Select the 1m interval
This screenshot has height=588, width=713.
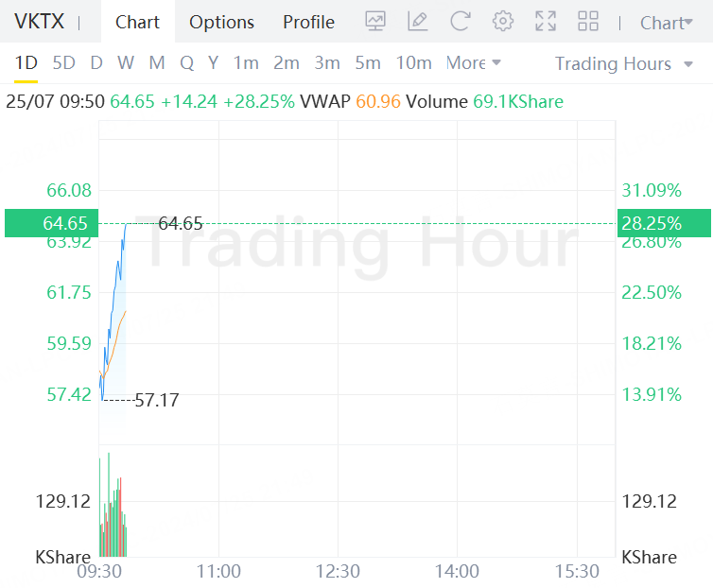pyautogui.click(x=246, y=63)
